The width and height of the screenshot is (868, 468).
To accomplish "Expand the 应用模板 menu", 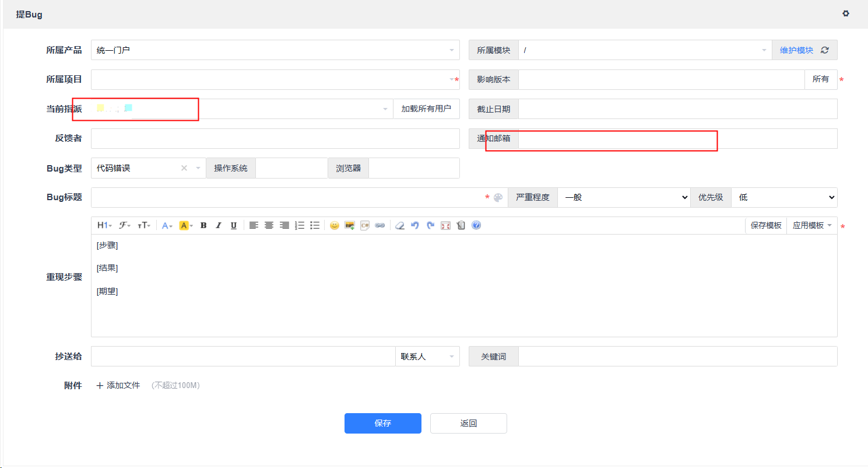I will click(812, 226).
